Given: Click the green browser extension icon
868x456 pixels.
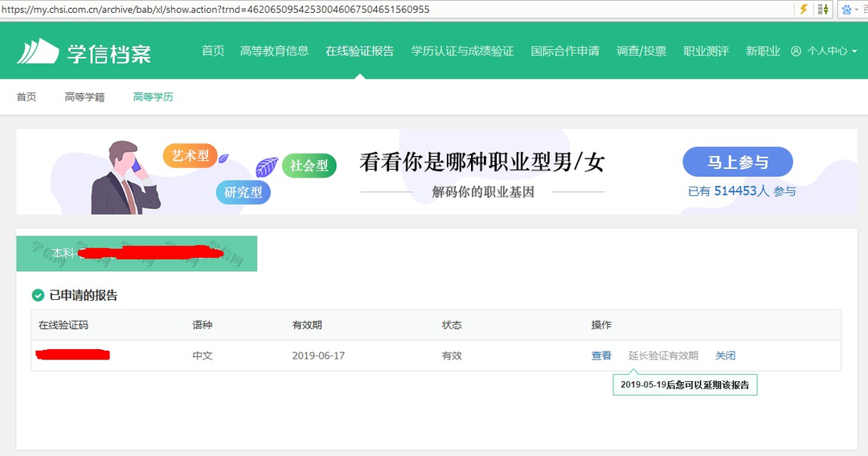Looking at the screenshot, I should click(x=823, y=9).
